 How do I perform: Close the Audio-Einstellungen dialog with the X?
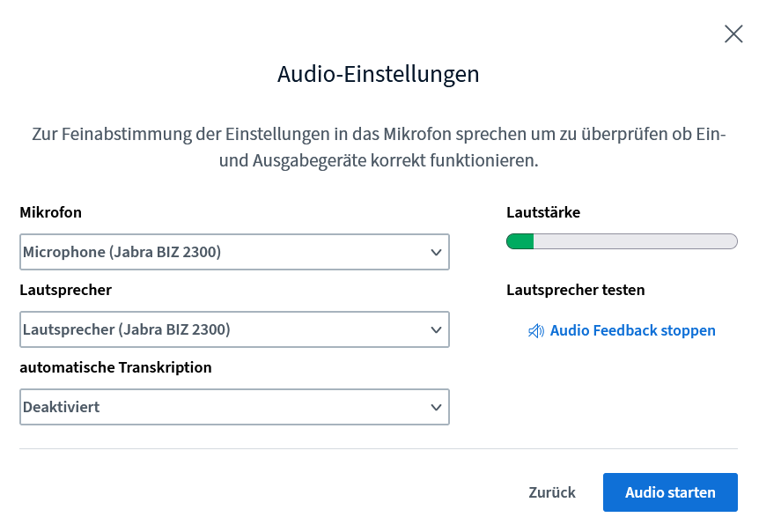[733, 34]
